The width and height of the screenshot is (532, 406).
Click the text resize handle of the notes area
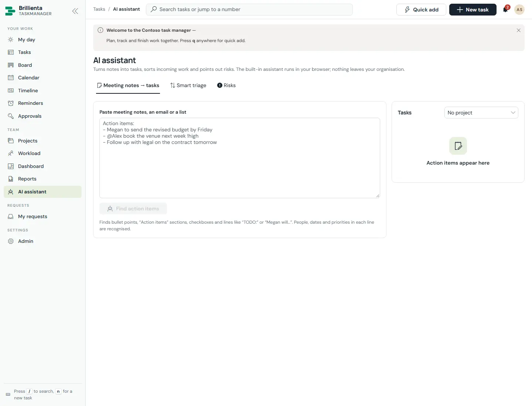point(378,196)
